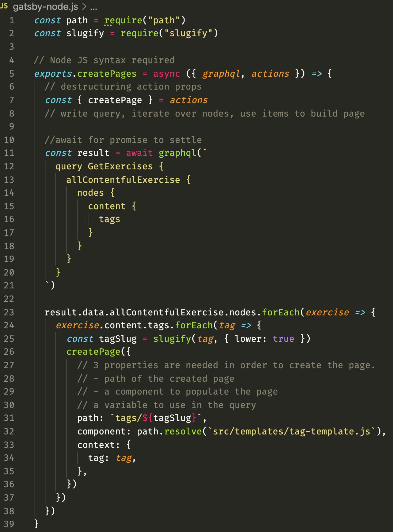Viewport: 393px width, 532px height.
Task: Click the comment '//await for promise to settle'
Action: (x=123, y=140)
